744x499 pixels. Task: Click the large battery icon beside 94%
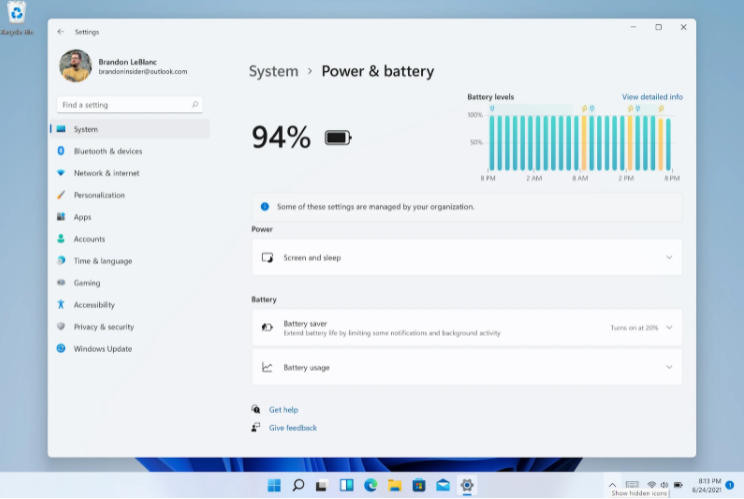338,138
